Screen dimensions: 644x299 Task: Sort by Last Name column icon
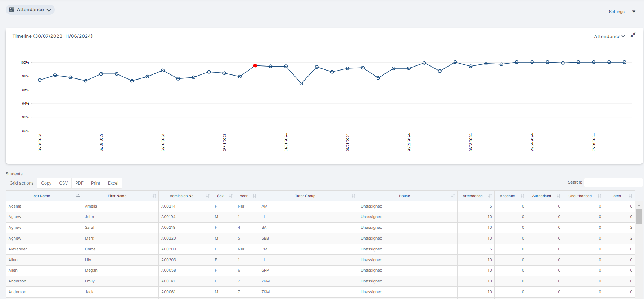coord(78,196)
